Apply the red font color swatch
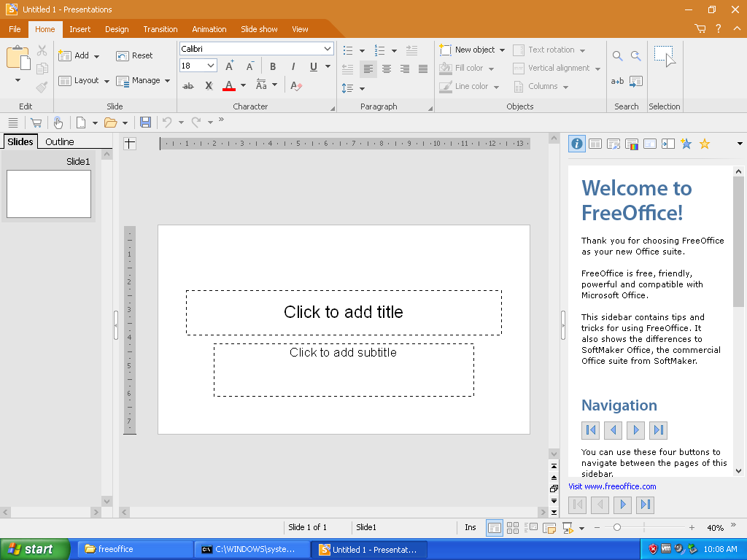The width and height of the screenshot is (747, 560). (228, 86)
